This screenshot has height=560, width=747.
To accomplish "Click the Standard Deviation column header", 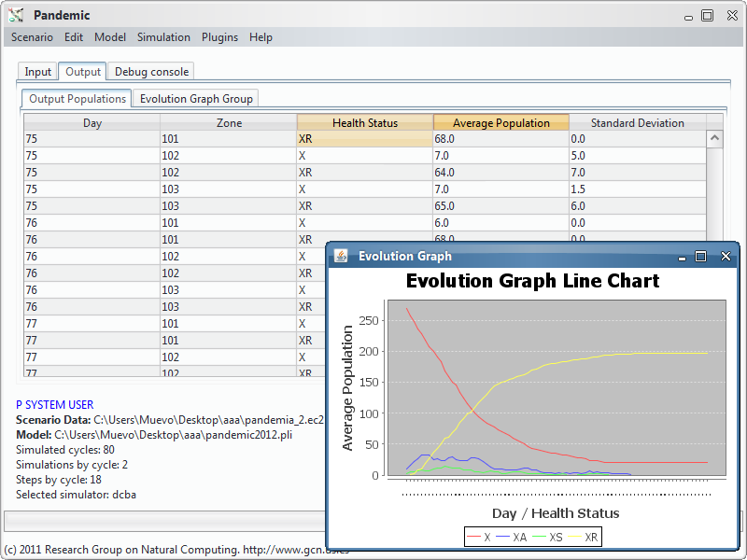I will tap(638, 123).
